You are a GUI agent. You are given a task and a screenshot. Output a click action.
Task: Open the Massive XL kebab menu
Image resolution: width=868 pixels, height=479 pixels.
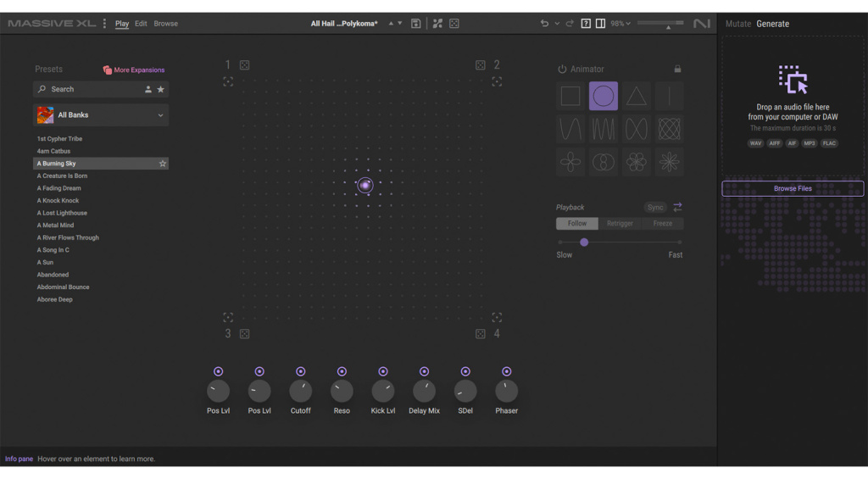click(104, 23)
